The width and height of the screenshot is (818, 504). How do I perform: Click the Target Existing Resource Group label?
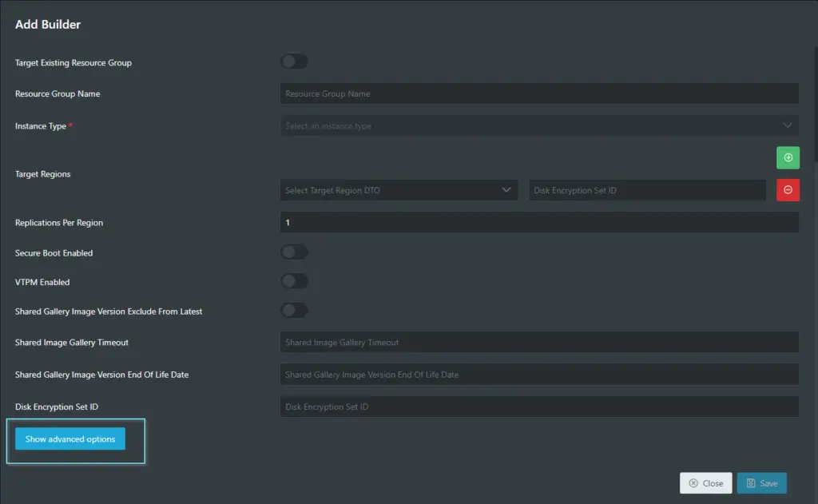pyautogui.click(x=73, y=62)
